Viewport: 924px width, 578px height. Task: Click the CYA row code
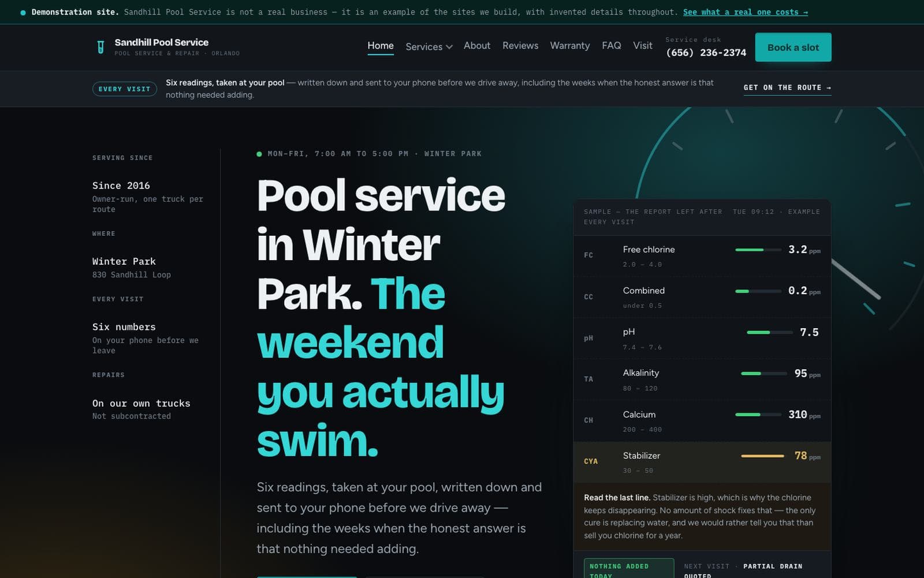(591, 461)
